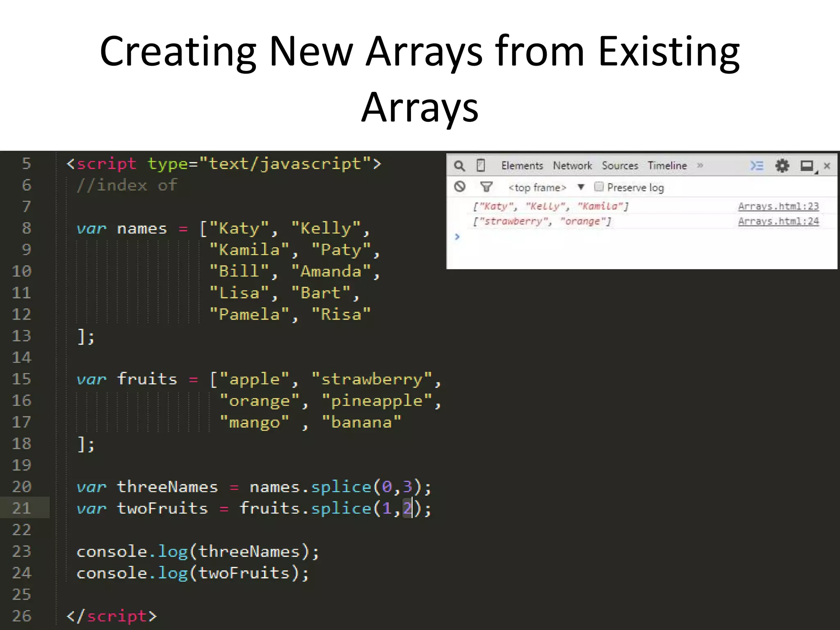Click the console filter funnel icon

point(486,187)
